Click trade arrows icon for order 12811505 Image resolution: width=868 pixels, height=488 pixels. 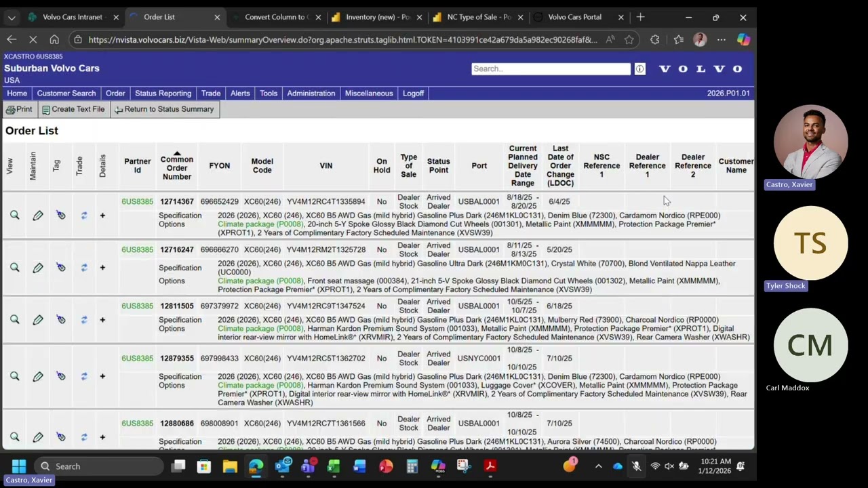[84, 320]
